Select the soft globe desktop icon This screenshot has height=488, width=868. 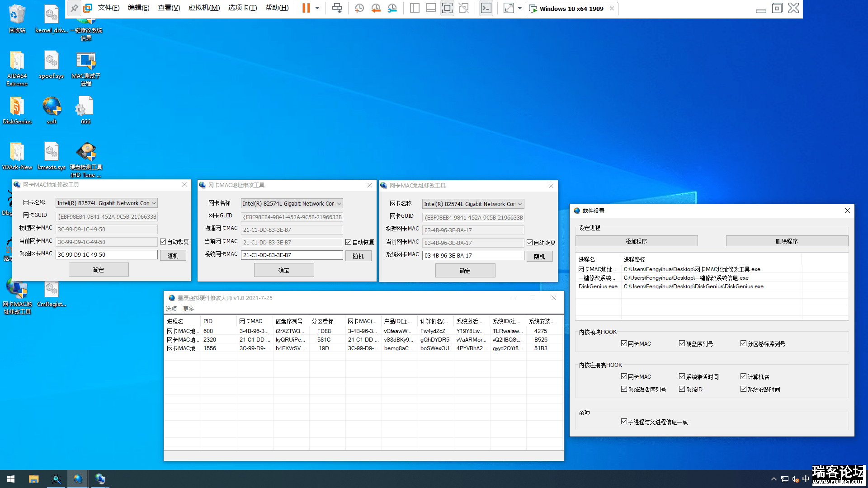[x=52, y=111]
